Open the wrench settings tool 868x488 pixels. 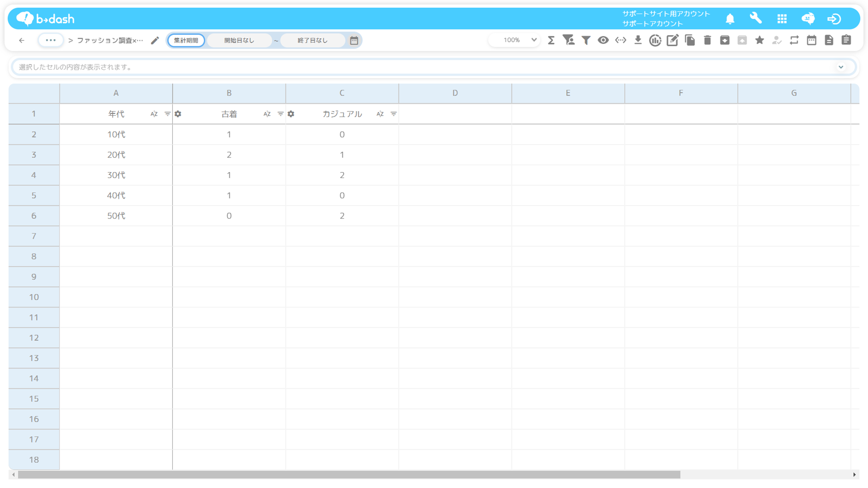click(755, 18)
